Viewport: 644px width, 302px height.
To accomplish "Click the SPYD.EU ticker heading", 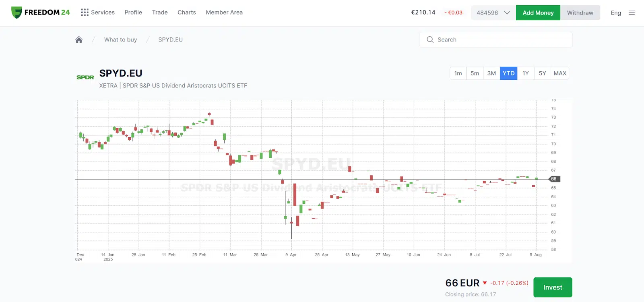I will tap(121, 73).
